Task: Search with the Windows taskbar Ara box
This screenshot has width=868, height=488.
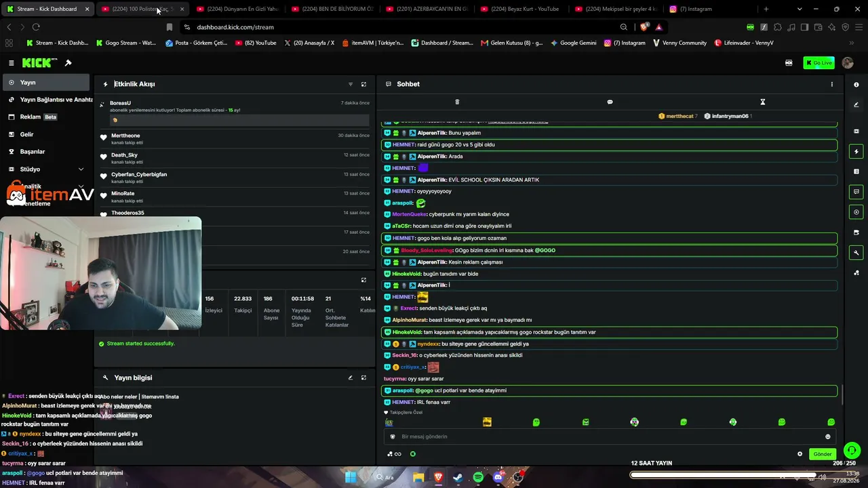Action: [385, 477]
